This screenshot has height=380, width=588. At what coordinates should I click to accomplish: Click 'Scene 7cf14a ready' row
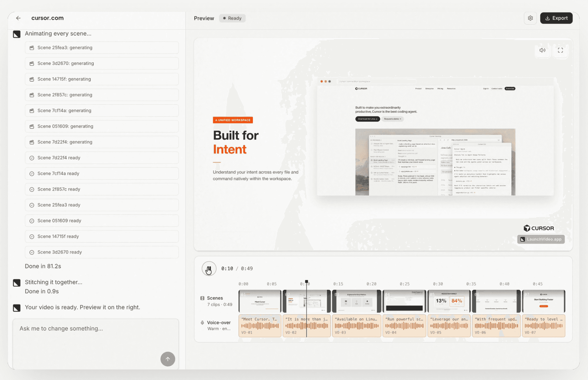102,173
